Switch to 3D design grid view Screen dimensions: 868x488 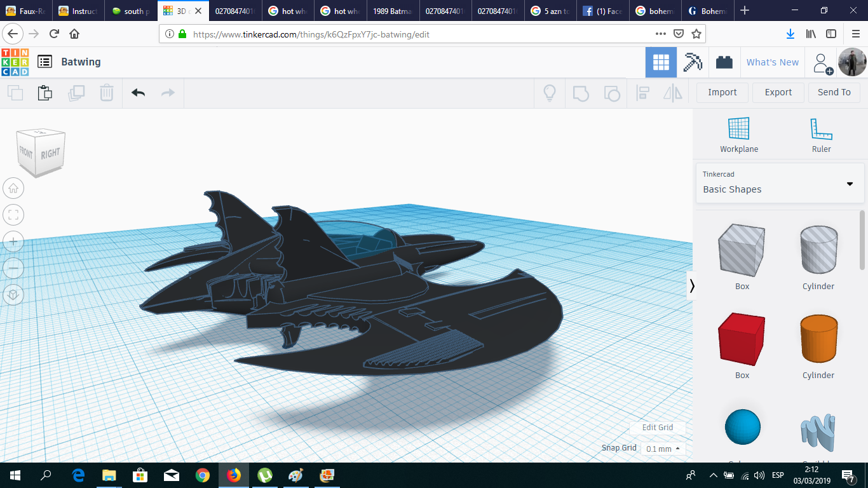[x=661, y=62]
